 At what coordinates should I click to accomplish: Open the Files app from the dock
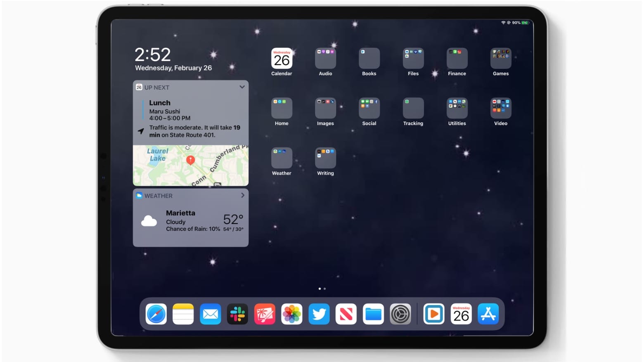tap(373, 314)
